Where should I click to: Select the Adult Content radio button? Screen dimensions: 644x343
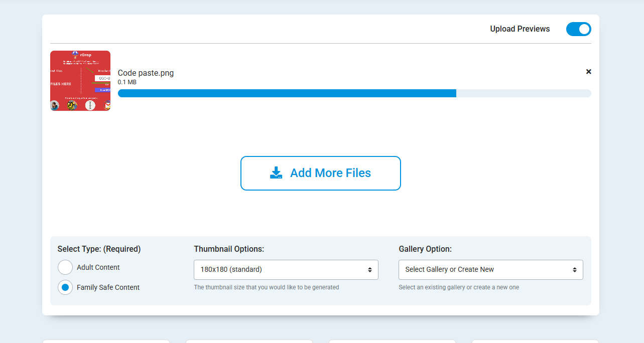coord(65,267)
